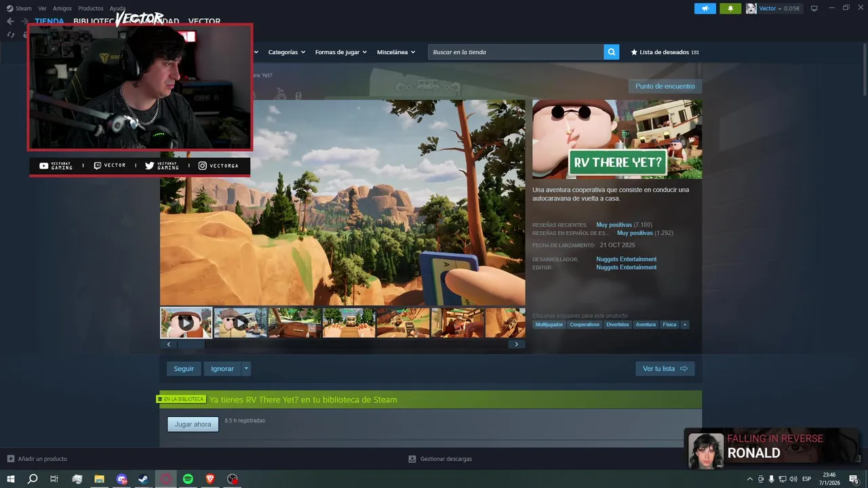Open Steam from the taskbar
The width and height of the screenshot is (868, 488).
(144, 479)
